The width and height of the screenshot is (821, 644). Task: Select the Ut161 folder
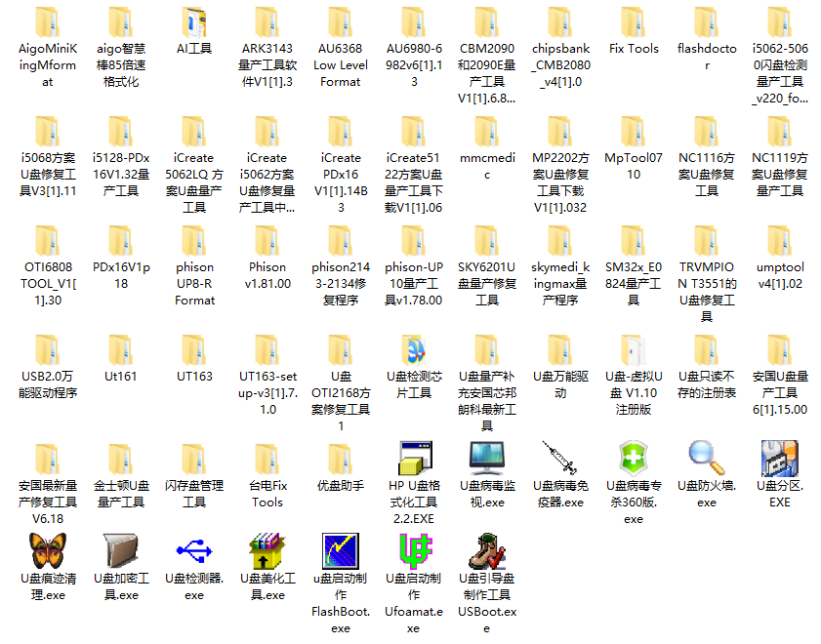click(x=121, y=349)
